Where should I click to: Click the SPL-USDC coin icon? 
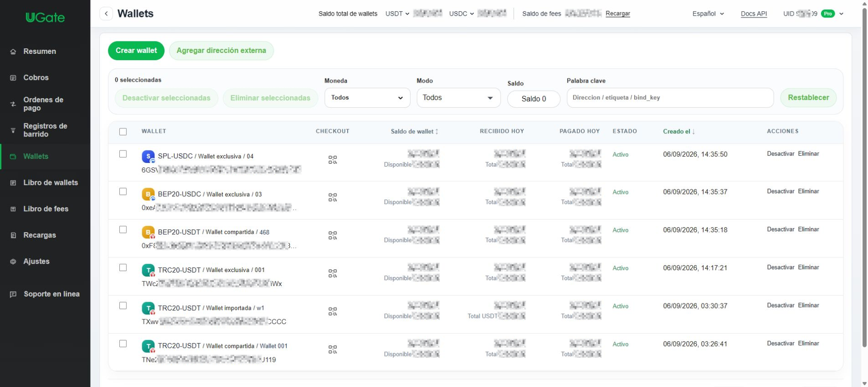click(148, 157)
